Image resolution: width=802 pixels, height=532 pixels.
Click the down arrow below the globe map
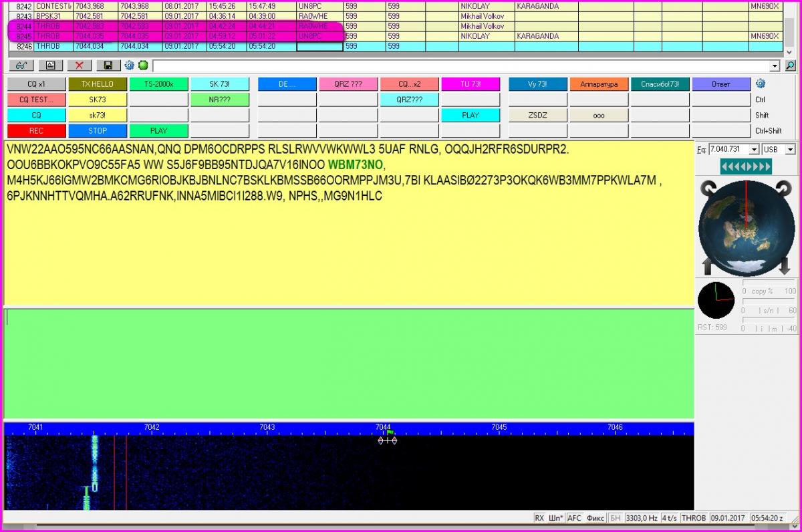click(784, 267)
